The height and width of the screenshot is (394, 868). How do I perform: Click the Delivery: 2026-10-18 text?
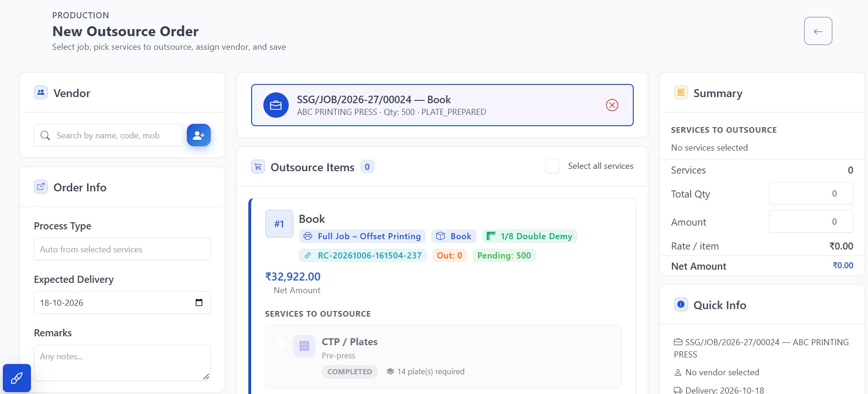point(724,390)
